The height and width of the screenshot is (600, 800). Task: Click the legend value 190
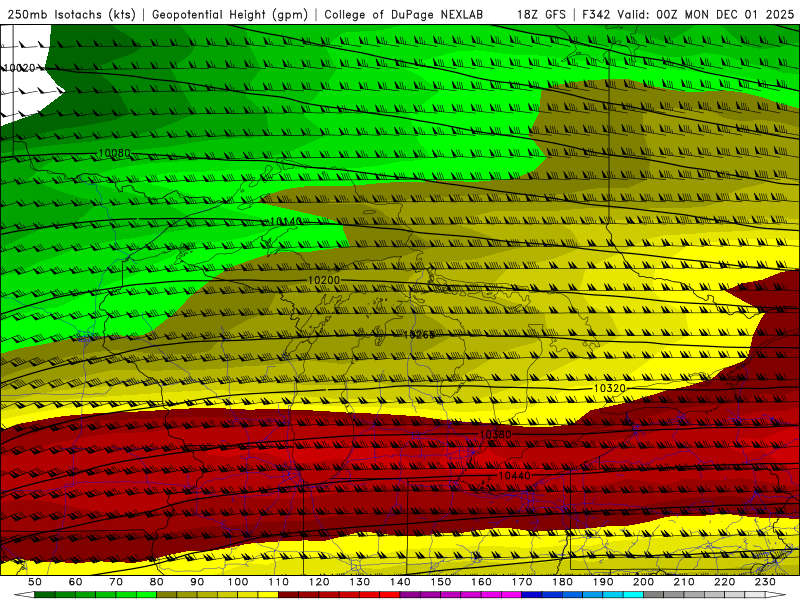pos(603,582)
